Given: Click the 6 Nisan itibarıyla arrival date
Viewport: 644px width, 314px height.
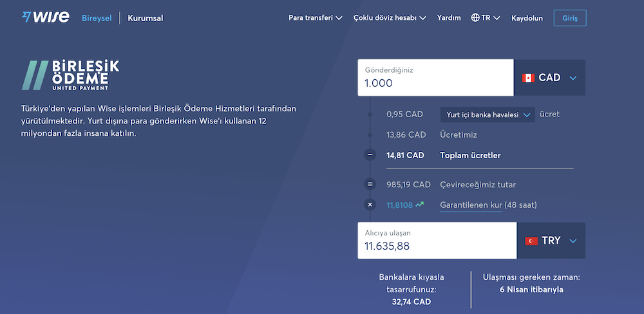Looking at the screenshot, I should coord(531,290).
